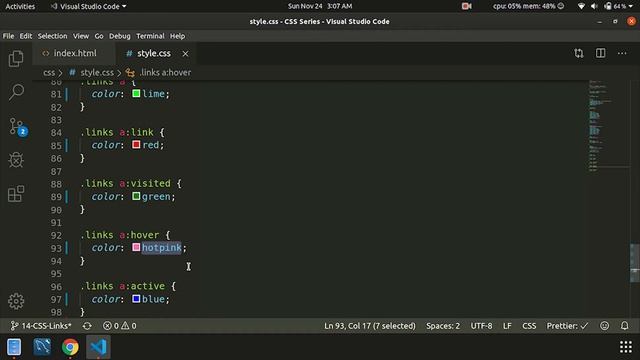Click line number 91 in gutter
The image size is (640, 360).
coord(56,222)
